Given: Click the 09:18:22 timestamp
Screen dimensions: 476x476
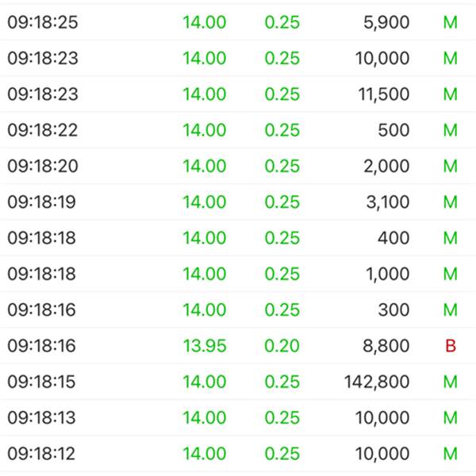Looking at the screenshot, I should [x=43, y=130].
